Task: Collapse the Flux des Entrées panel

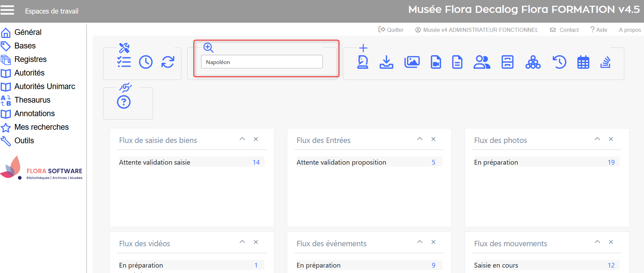Action: pos(420,139)
